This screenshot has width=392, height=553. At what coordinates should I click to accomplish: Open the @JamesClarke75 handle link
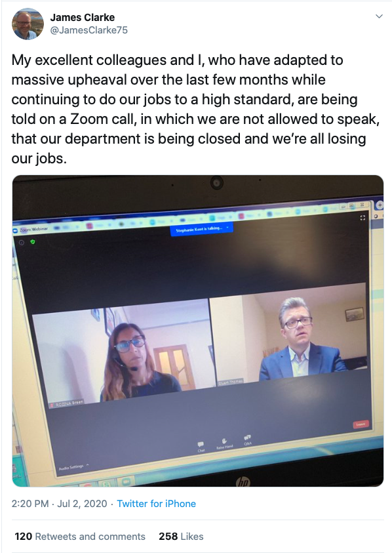89,30
